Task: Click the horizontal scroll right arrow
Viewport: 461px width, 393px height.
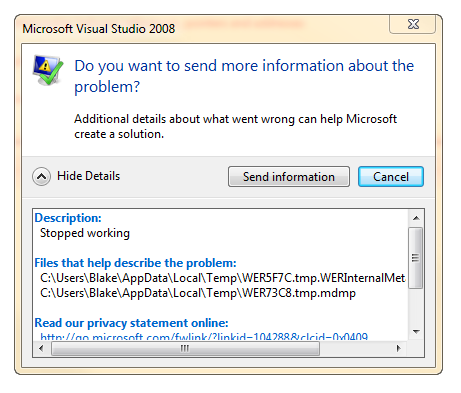Action: [x=399, y=349]
